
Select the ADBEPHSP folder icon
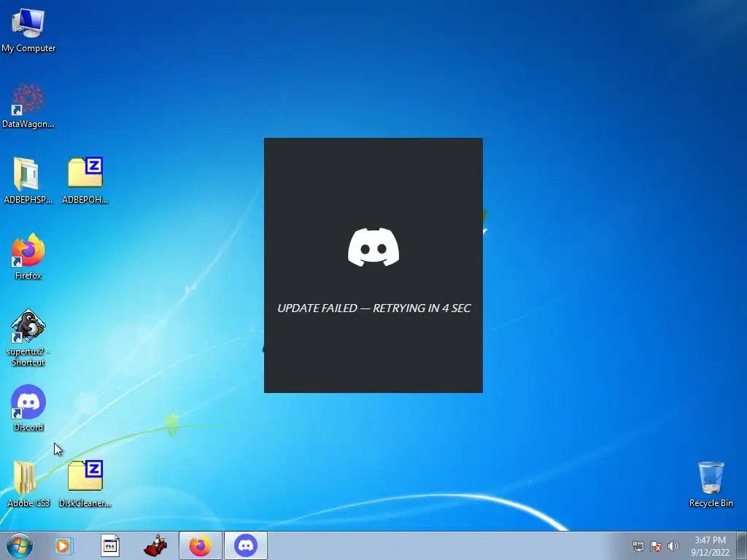tap(28, 181)
